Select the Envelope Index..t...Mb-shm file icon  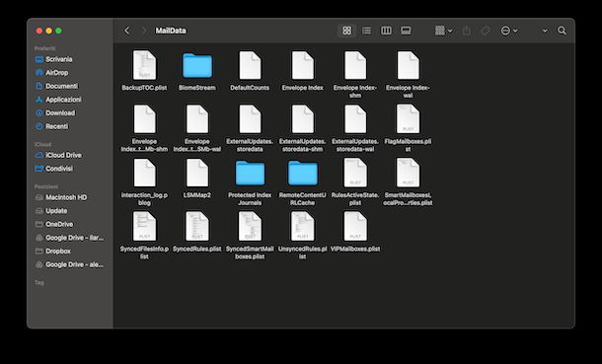pyautogui.click(x=144, y=119)
